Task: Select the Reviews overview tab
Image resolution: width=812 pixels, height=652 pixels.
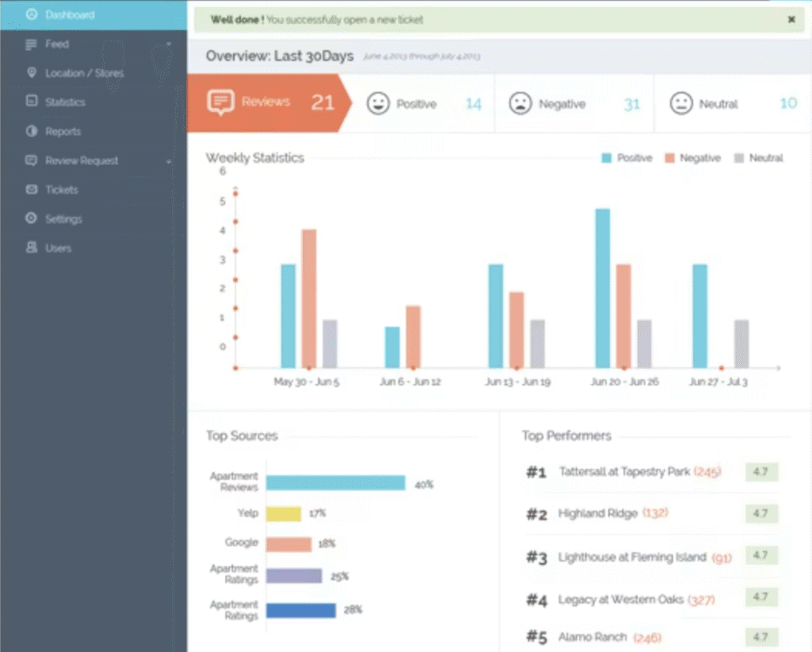Action: pyautogui.click(x=266, y=102)
